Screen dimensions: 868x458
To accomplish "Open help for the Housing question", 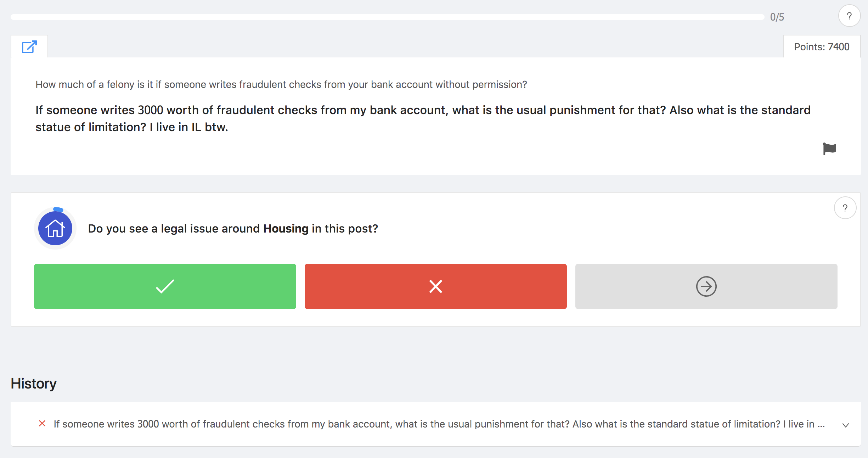I will (x=845, y=208).
